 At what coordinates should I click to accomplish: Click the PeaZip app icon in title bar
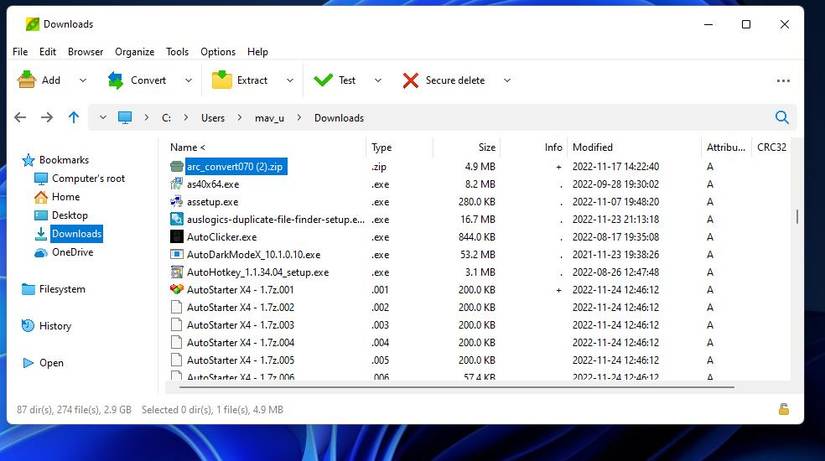(32, 24)
